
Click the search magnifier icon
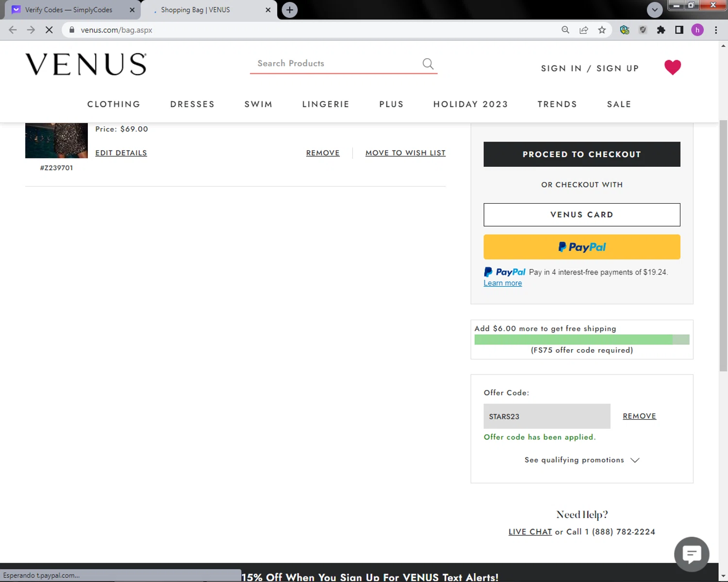point(428,64)
